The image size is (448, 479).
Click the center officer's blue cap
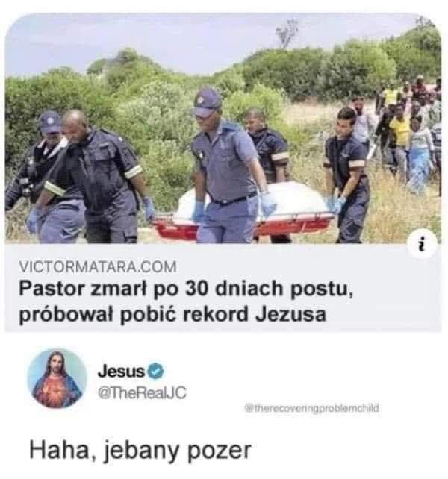[x=206, y=103]
